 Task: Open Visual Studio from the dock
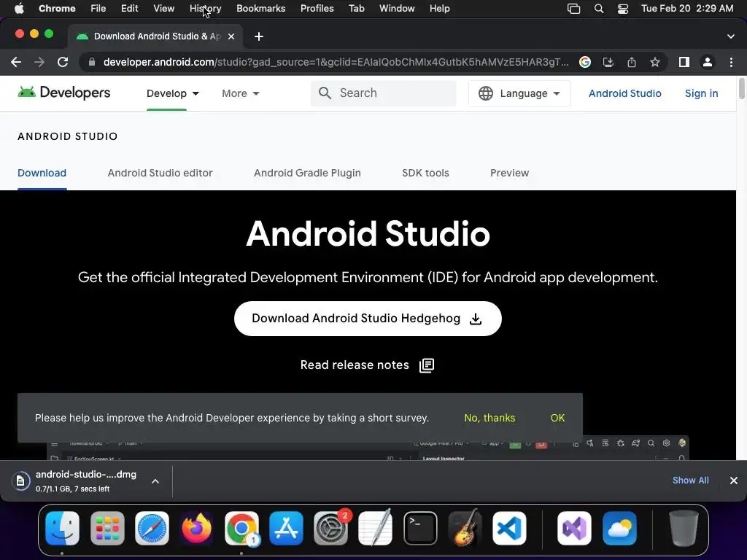point(575,528)
